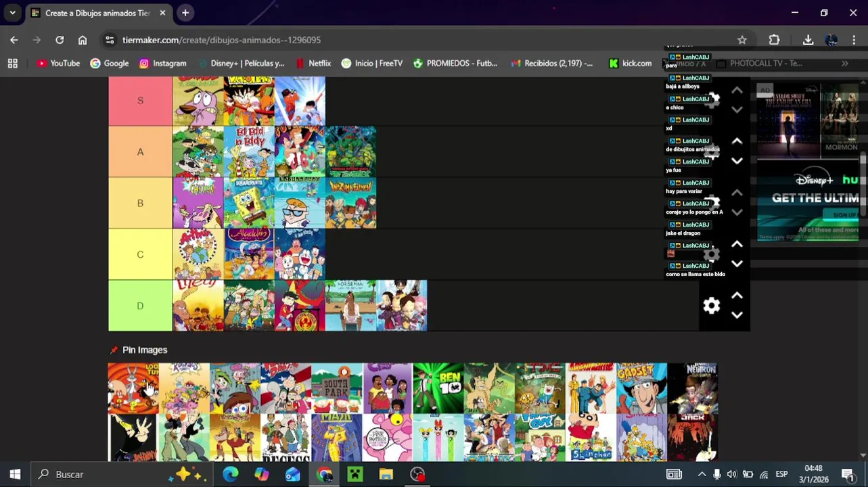Open Windows Start menu

tap(15, 474)
